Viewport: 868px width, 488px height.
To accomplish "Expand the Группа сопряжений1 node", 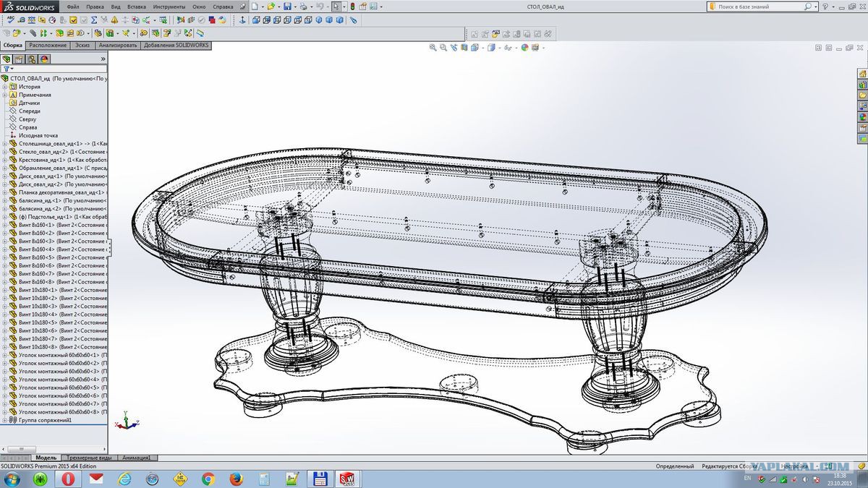I will point(4,420).
